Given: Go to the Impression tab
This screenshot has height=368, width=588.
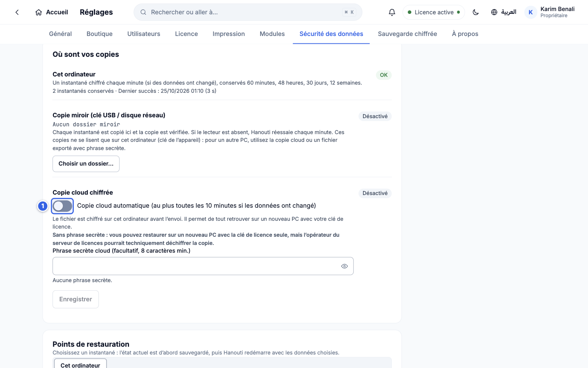Looking at the screenshot, I should tap(229, 34).
